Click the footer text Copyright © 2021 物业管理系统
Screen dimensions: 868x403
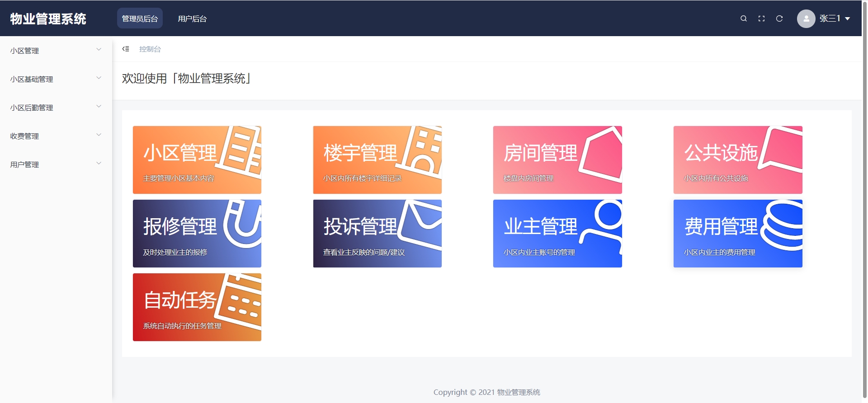point(487,392)
